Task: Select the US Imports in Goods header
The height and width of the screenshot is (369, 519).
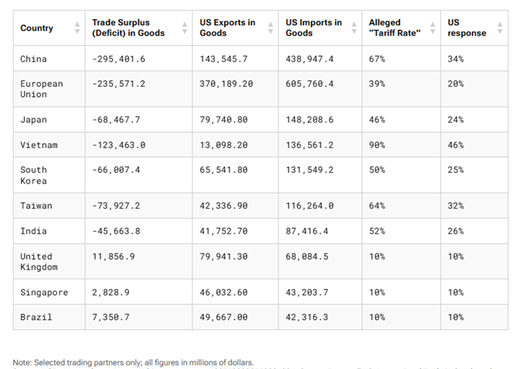Action: [x=314, y=28]
